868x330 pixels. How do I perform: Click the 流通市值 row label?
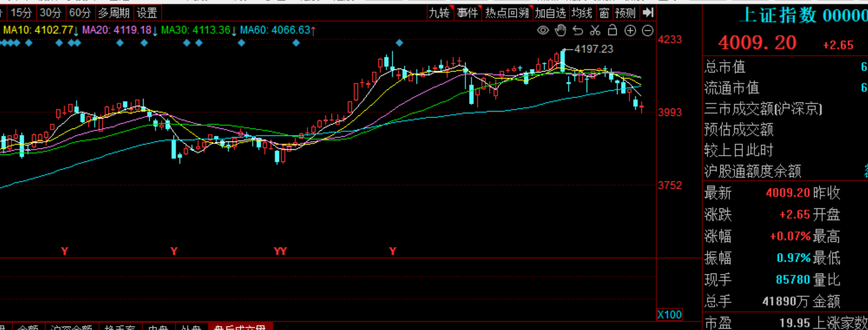[731, 88]
